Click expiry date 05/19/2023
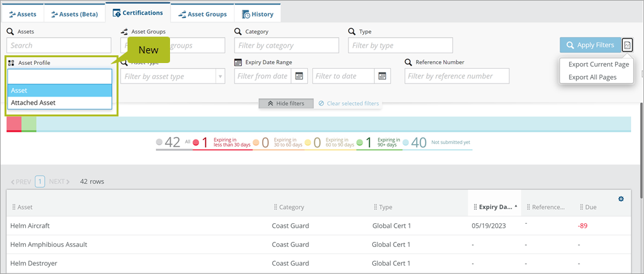Screen dimensions: 644x274 point(489,226)
